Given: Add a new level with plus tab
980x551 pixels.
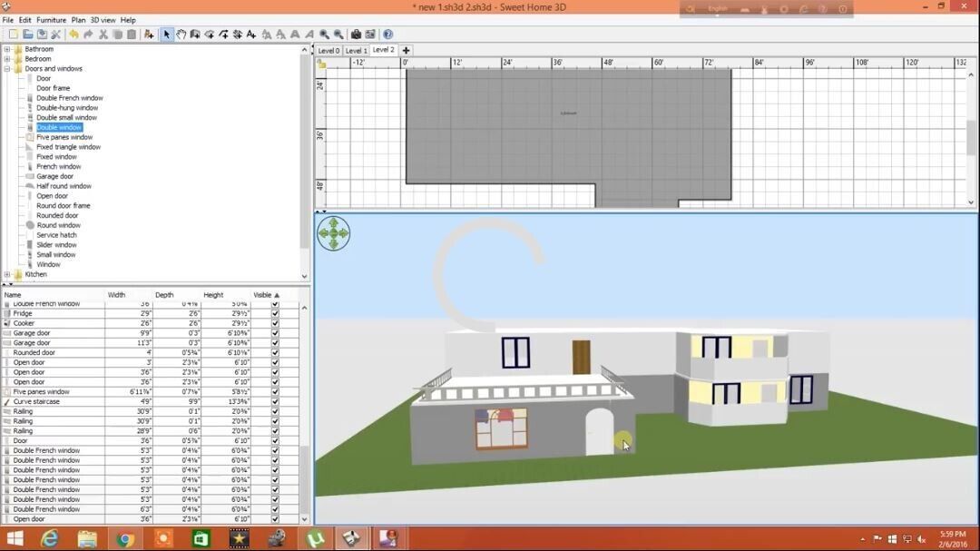Looking at the screenshot, I should (x=406, y=50).
